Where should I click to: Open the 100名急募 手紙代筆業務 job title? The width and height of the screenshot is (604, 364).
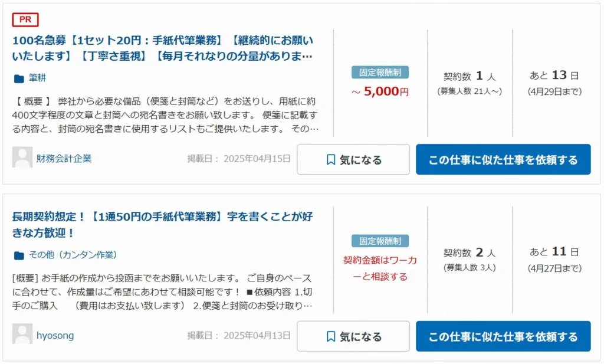(x=163, y=48)
